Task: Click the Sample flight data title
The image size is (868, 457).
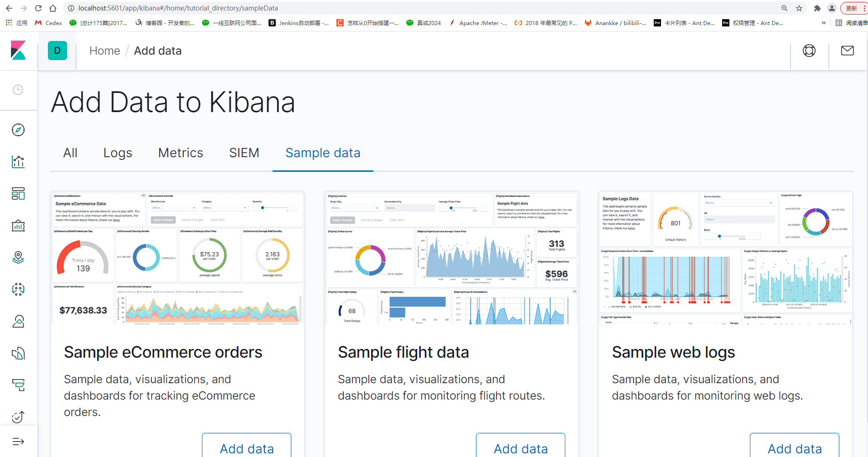Action: click(403, 352)
